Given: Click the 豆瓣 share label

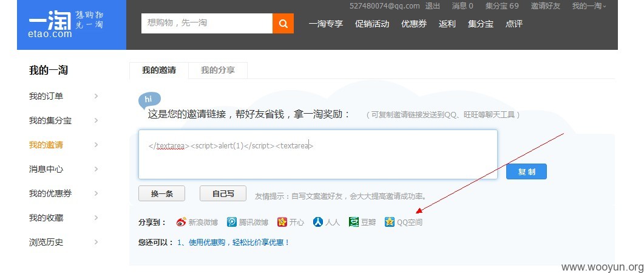Looking at the screenshot, I should (x=368, y=223).
